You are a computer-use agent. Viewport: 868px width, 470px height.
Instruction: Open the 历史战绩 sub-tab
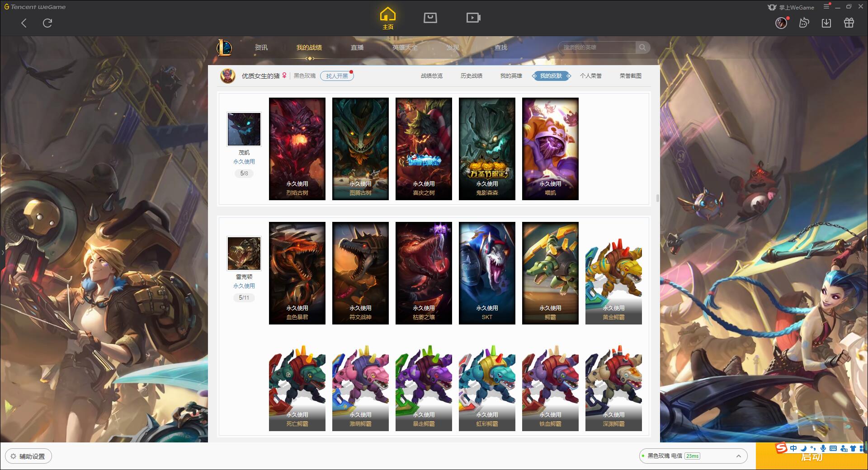point(472,76)
